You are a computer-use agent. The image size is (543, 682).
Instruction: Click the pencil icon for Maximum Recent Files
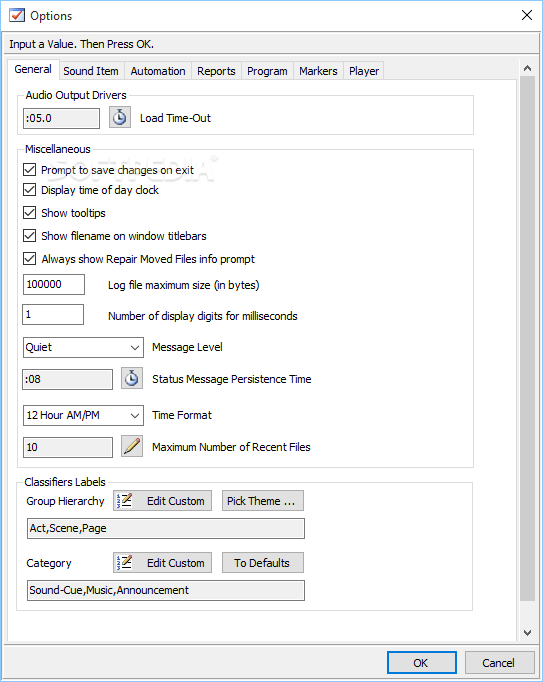132,446
